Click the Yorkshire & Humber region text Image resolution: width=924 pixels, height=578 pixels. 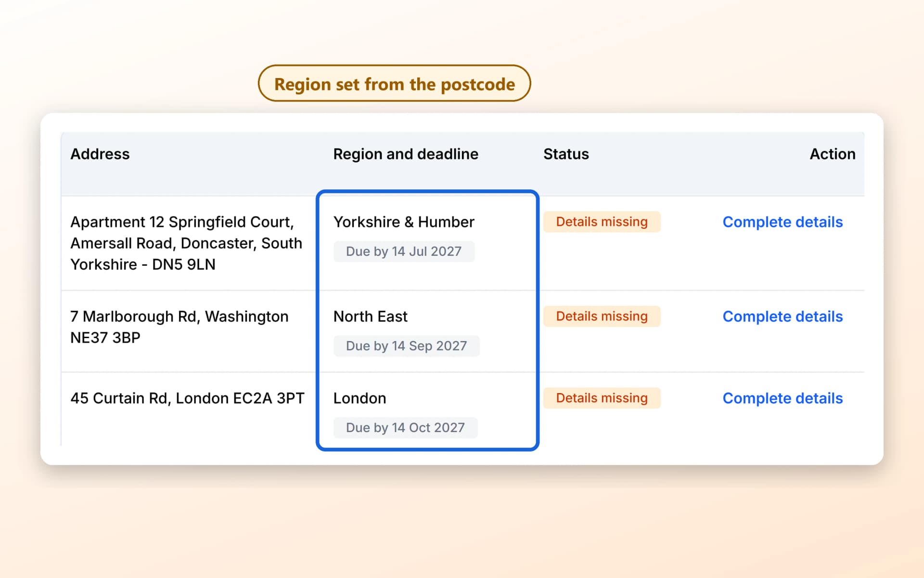[404, 222]
